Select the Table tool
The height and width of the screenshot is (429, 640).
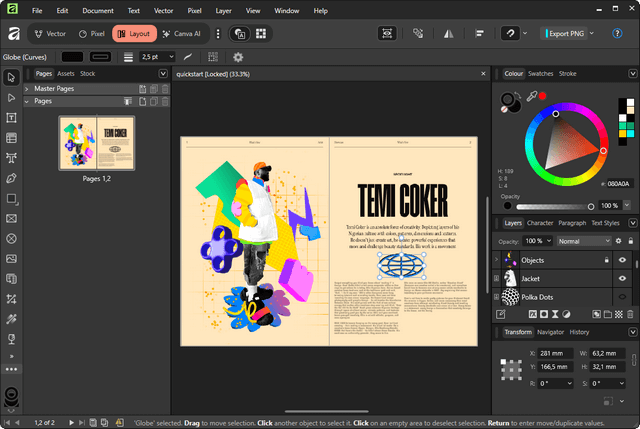[11, 138]
